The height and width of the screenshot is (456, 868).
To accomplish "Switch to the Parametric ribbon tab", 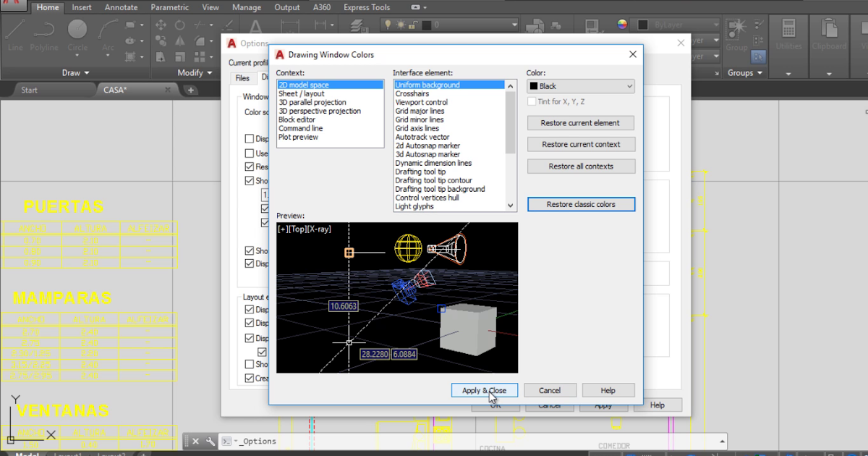I will pos(171,7).
